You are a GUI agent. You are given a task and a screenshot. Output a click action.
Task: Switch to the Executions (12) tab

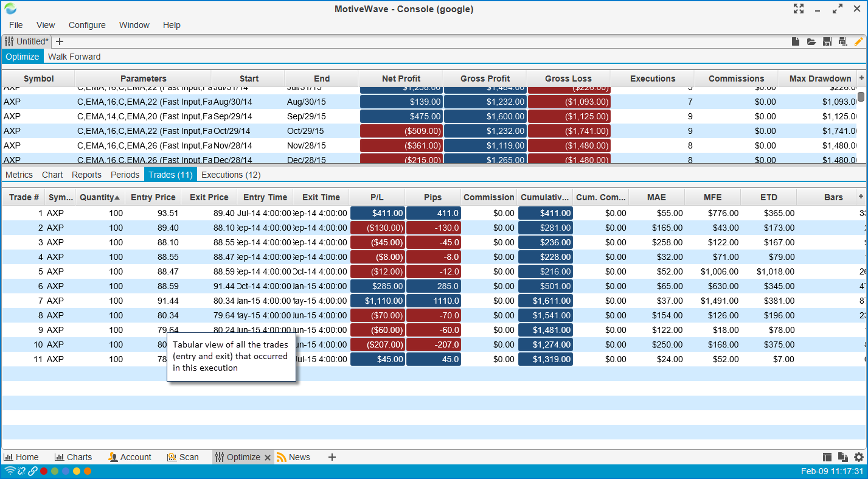pos(231,175)
